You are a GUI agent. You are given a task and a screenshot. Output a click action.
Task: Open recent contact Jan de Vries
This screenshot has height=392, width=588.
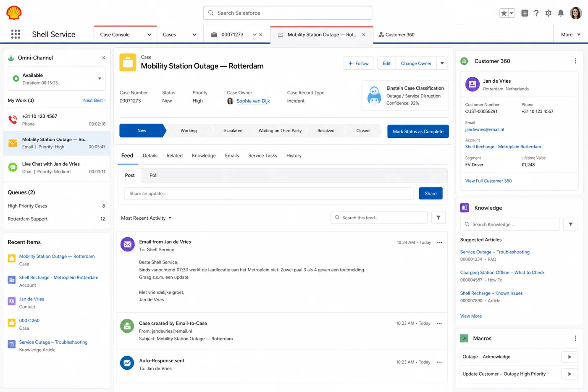(31, 299)
